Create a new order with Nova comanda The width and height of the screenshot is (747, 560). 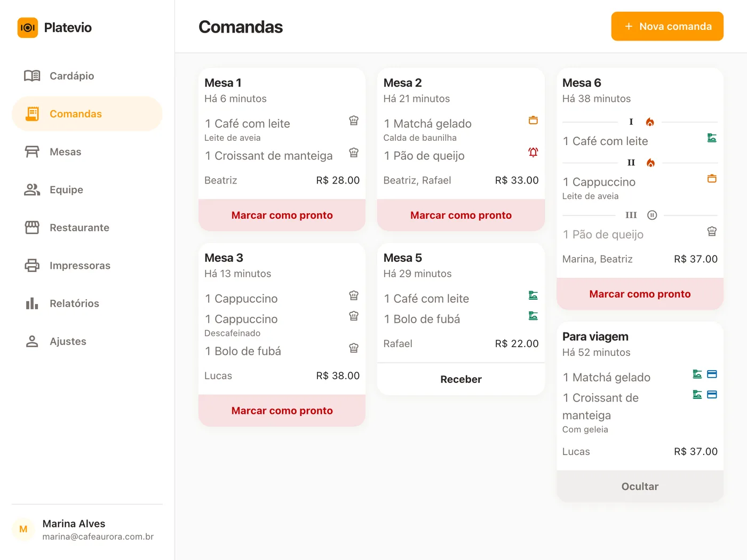[x=667, y=26]
